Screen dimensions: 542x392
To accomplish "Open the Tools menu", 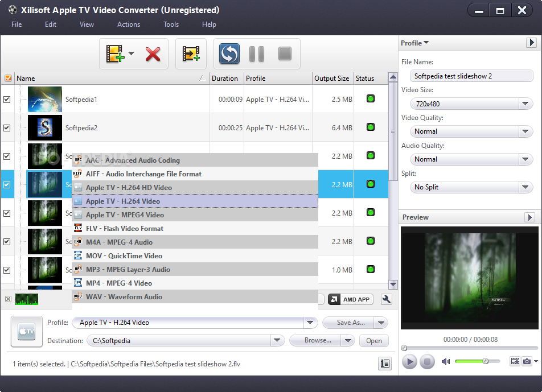I will tap(171, 24).
